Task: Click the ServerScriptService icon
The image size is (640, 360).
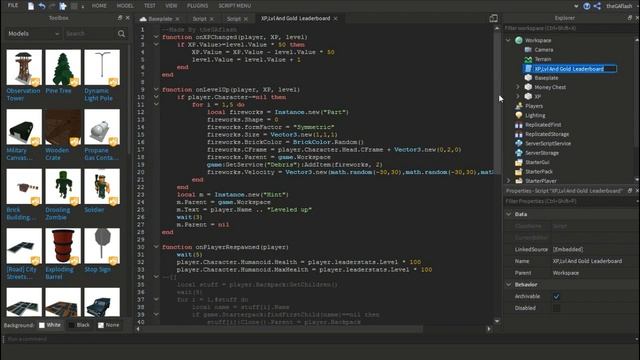Action: (519, 143)
